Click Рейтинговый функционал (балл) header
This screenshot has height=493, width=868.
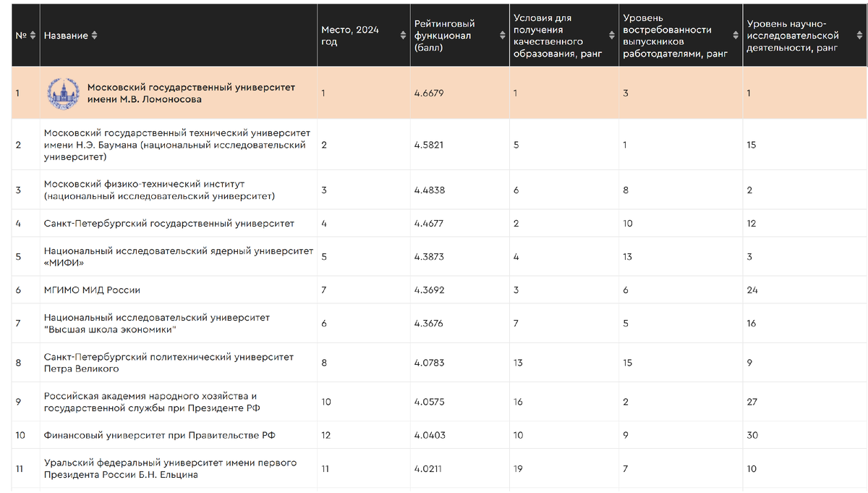click(x=445, y=35)
